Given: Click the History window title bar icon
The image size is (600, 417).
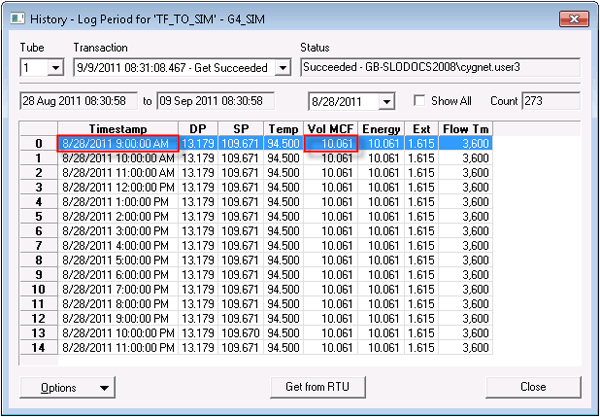Looking at the screenshot, I should (x=18, y=19).
